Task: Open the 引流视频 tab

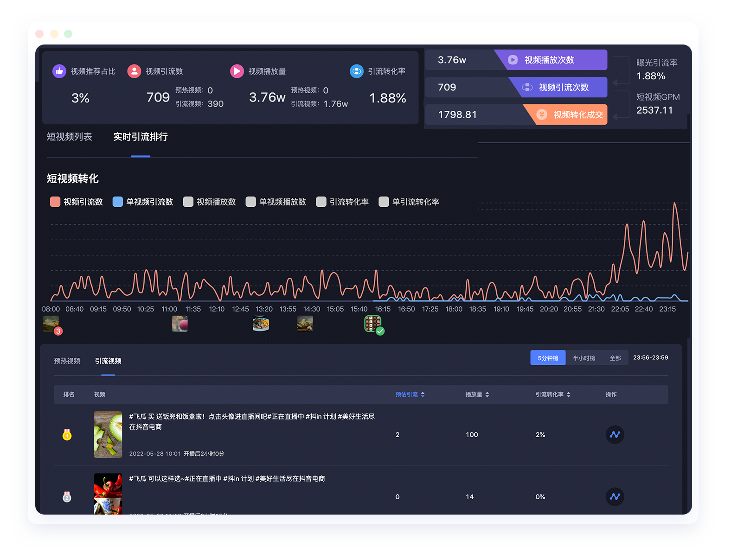Action: point(108,361)
